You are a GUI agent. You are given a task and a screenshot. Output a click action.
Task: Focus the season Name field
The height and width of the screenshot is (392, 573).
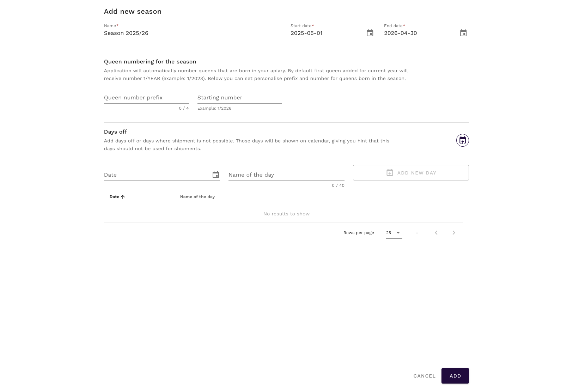click(193, 33)
